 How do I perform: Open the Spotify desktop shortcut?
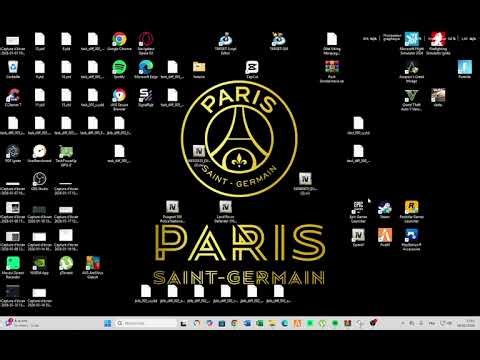pyautogui.click(x=119, y=69)
